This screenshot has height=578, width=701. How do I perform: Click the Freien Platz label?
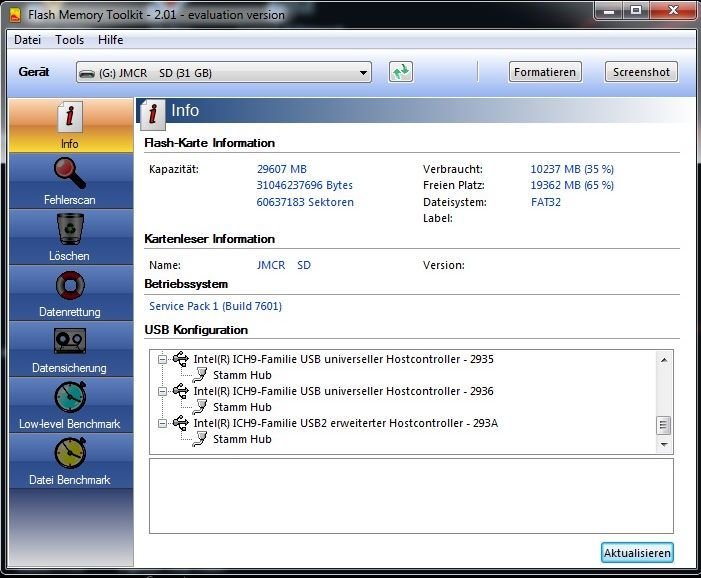[454, 185]
